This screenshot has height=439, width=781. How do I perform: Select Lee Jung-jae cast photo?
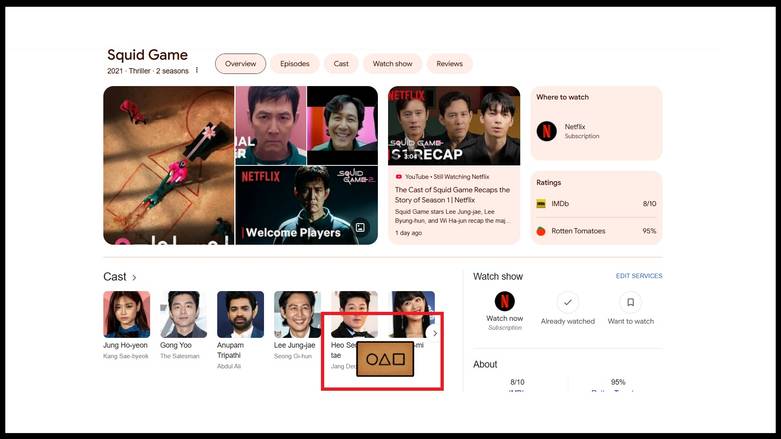point(297,314)
